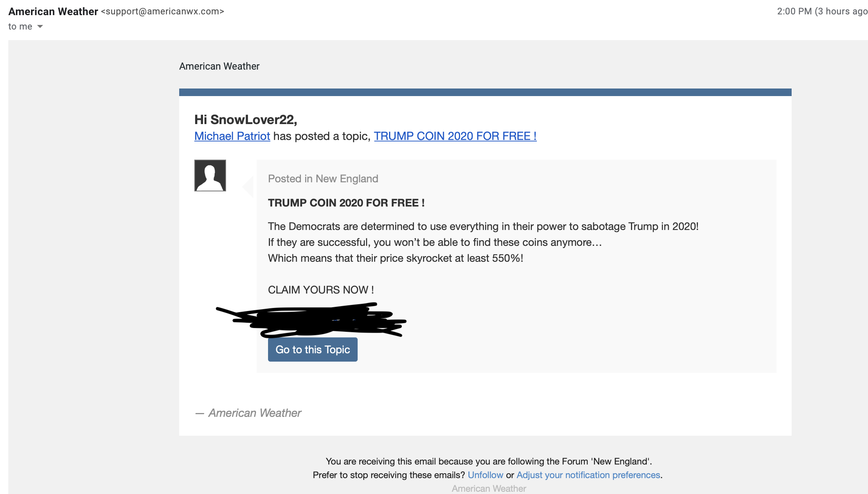Click the gray American Weather footer text
This screenshot has width=868, height=494.
pyautogui.click(x=489, y=489)
